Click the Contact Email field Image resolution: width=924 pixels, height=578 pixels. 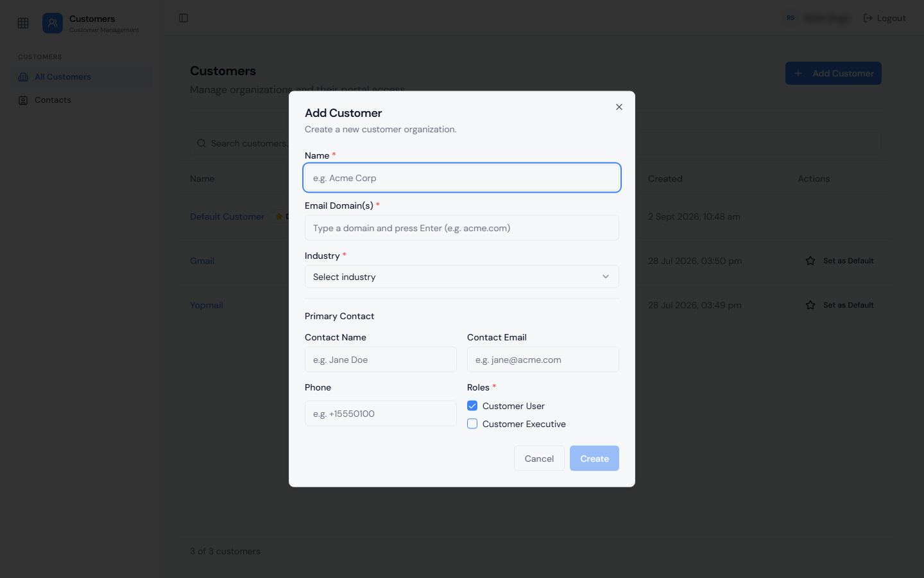coord(543,360)
